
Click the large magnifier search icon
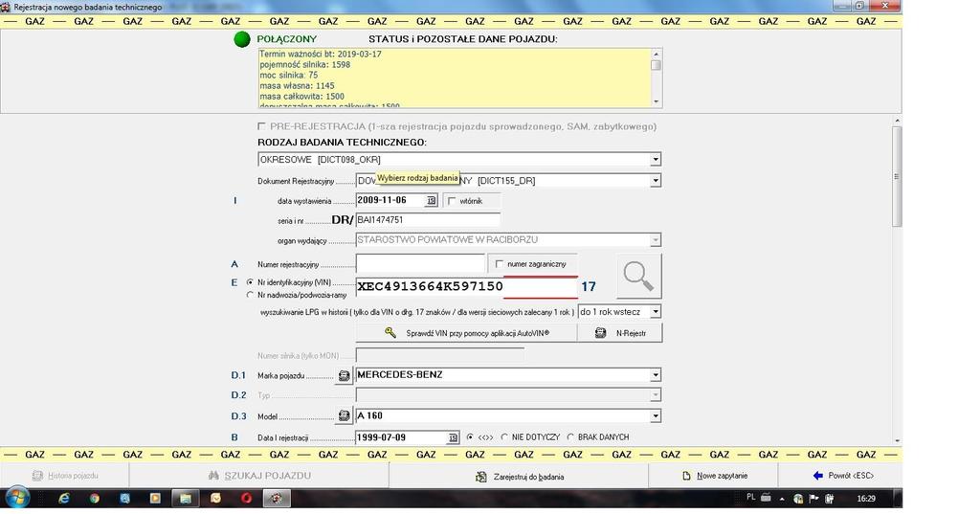click(638, 276)
